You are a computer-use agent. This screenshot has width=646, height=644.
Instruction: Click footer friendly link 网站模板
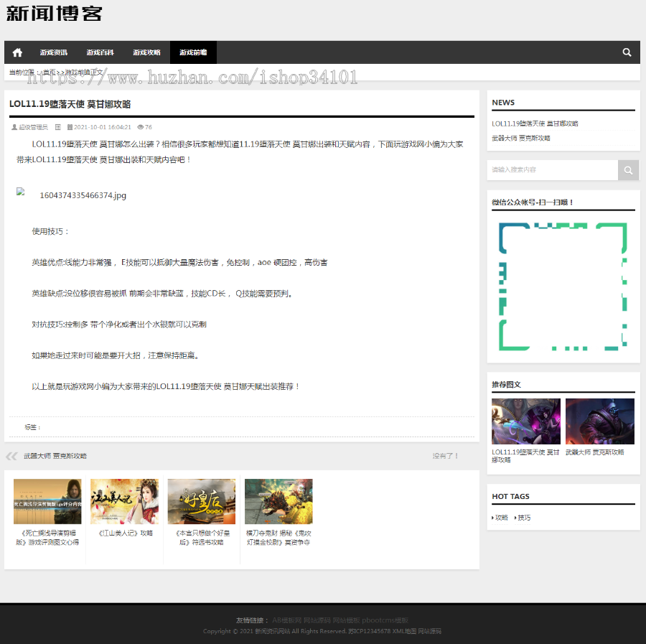point(347,620)
